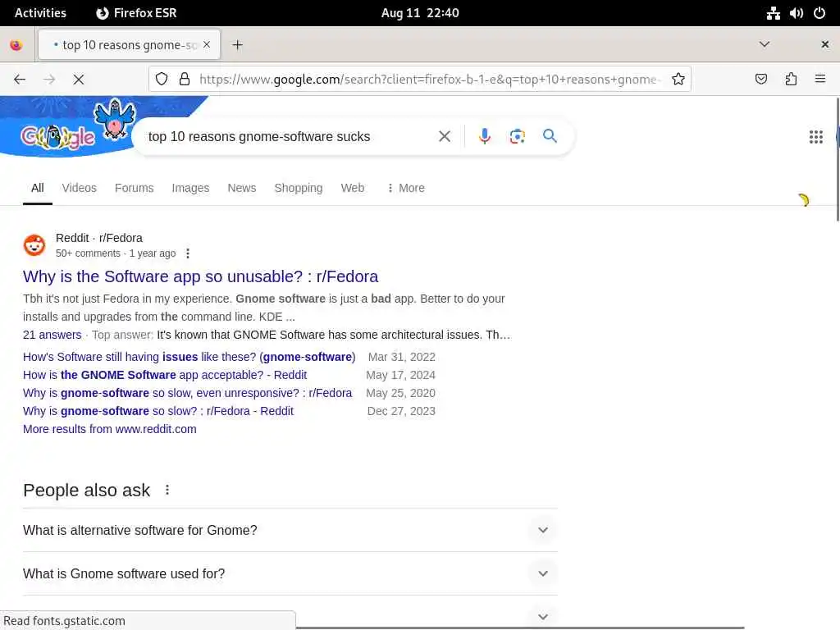Close the Firefox window
The image size is (840, 630).
[x=825, y=44]
